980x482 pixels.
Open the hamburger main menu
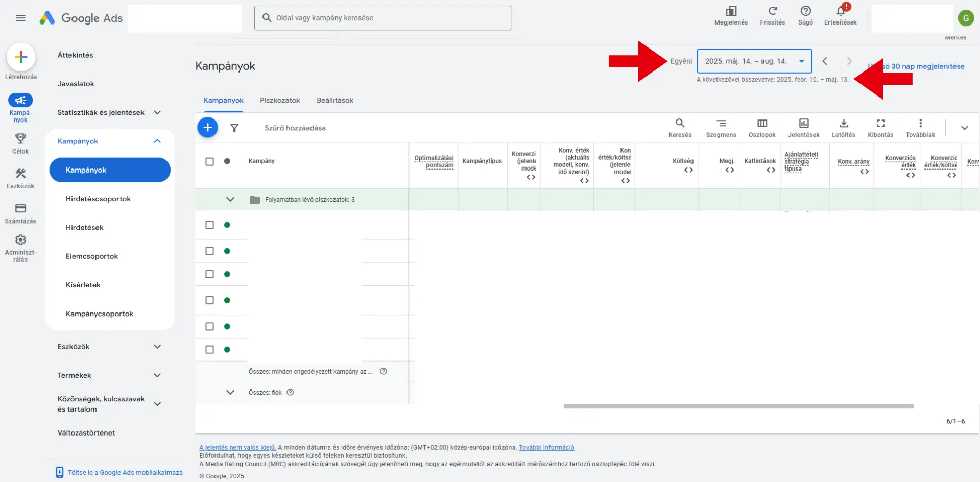[20, 18]
